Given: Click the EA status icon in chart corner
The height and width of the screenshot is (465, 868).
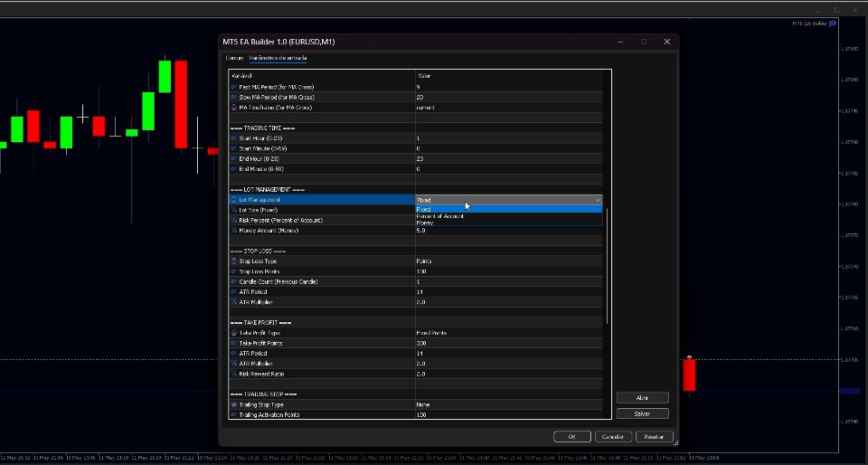Looking at the screenshot, I should pos(833,24).
